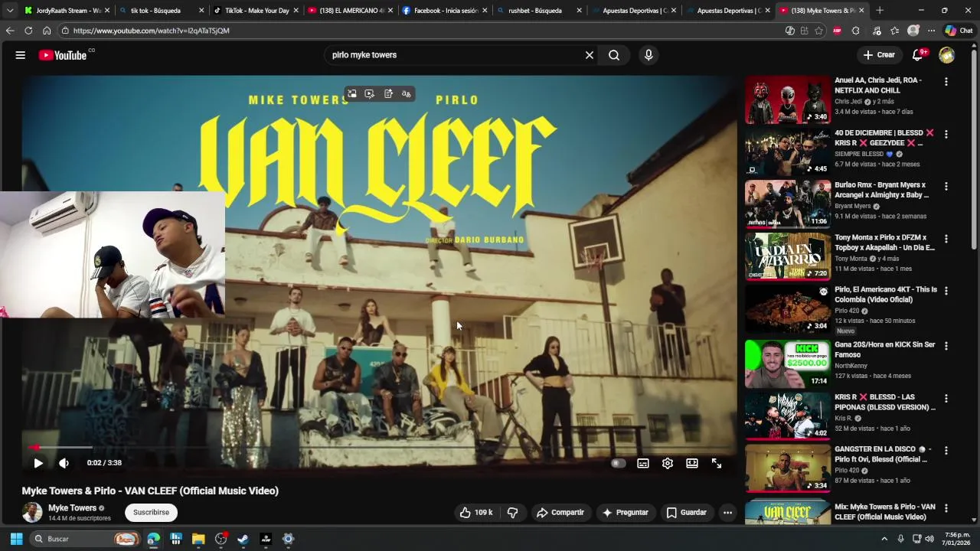Save the video with Guardar
Image resolution: width=980 pixels, height=551 pixels.
[x=687, y=513]
